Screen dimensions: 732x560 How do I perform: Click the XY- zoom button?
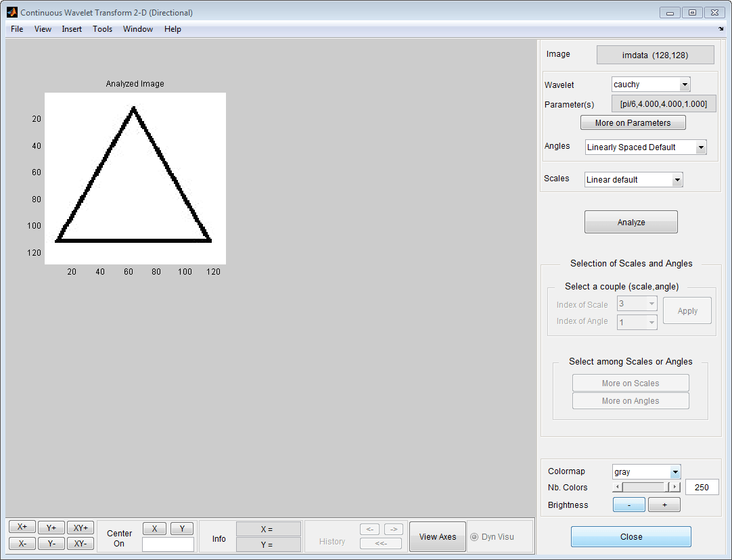81,544
